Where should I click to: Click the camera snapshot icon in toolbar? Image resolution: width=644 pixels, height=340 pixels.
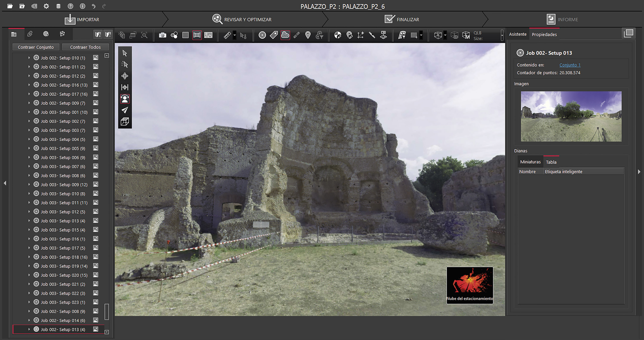[163, 35]
